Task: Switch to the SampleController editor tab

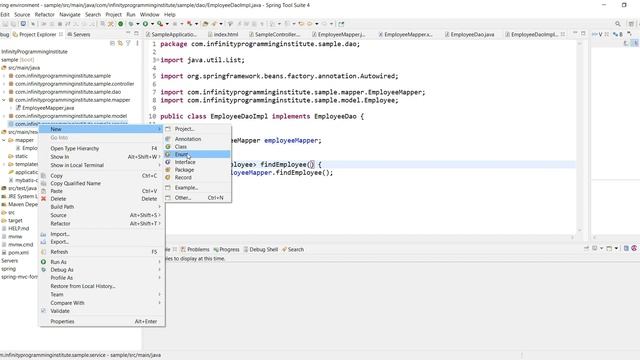Action: click(x=274, y=35)
